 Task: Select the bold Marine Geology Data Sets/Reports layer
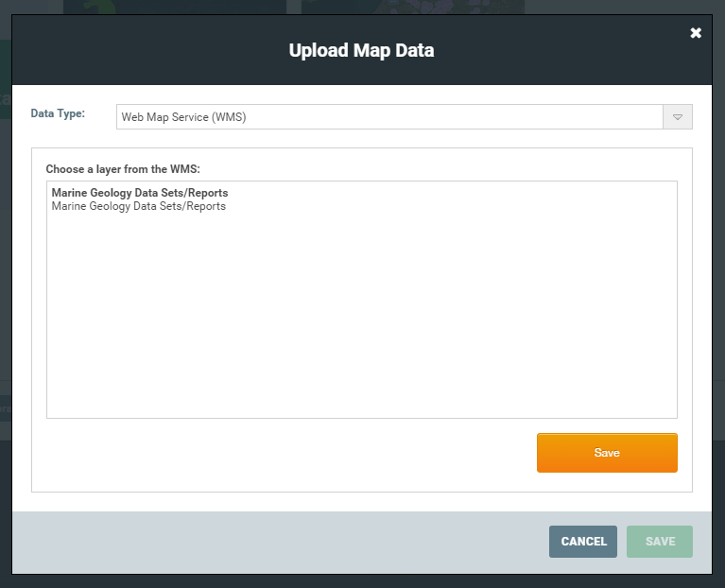point(140,193)
